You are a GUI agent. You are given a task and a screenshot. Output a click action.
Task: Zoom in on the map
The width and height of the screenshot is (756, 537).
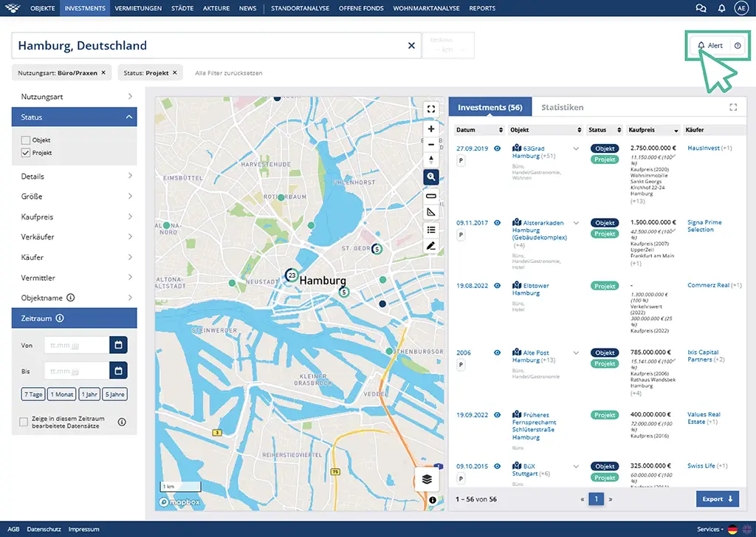click(431, 129)
